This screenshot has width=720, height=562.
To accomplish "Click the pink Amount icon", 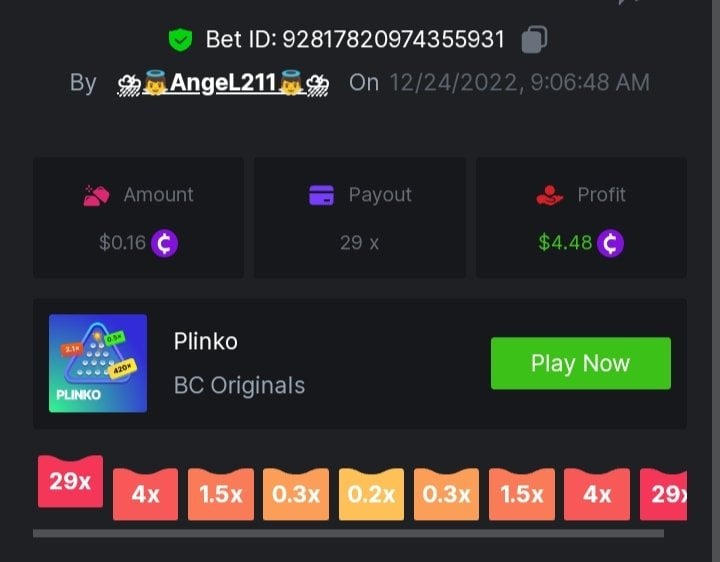I will pos(96,196).
